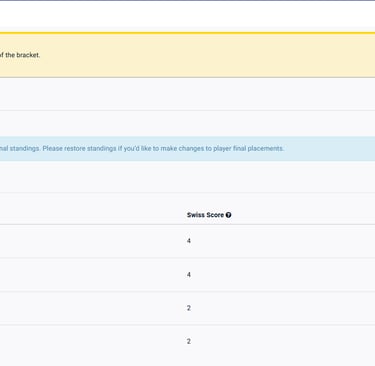The height and width of the screenshot is (366, 375).
Task: Click the Swiss Score help question-mark icon
Action: (228, 215)
